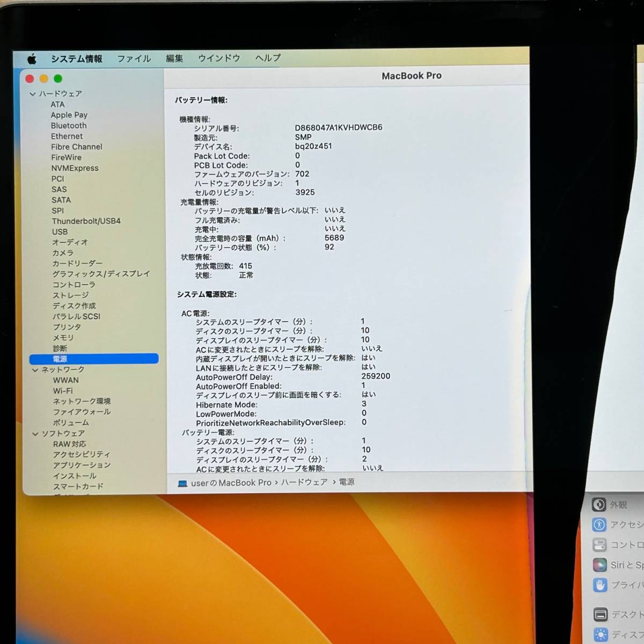Collapse the ネットワーク section
This screenshot has height=644, width=644.
coord(35,370)
